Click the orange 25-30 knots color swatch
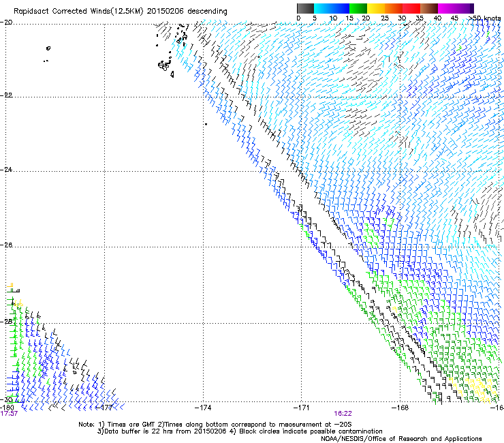Viewport: 504px width, 443px height. point(394,8)
